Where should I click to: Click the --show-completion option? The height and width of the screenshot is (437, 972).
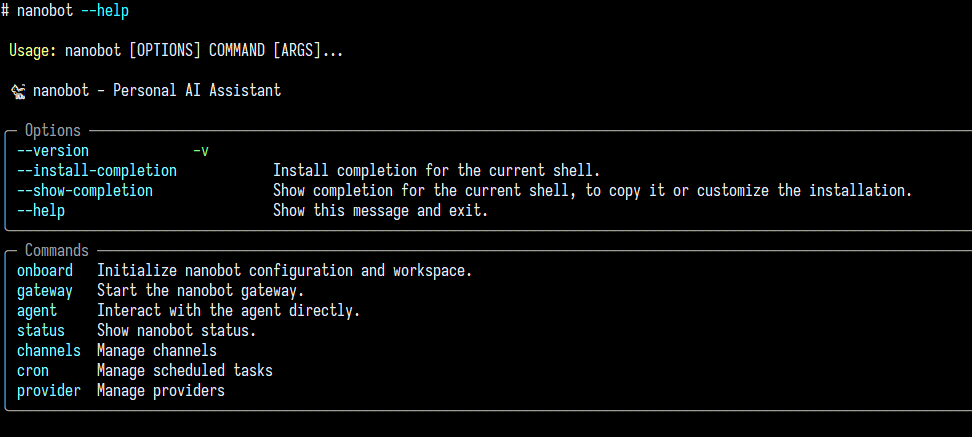85,190
